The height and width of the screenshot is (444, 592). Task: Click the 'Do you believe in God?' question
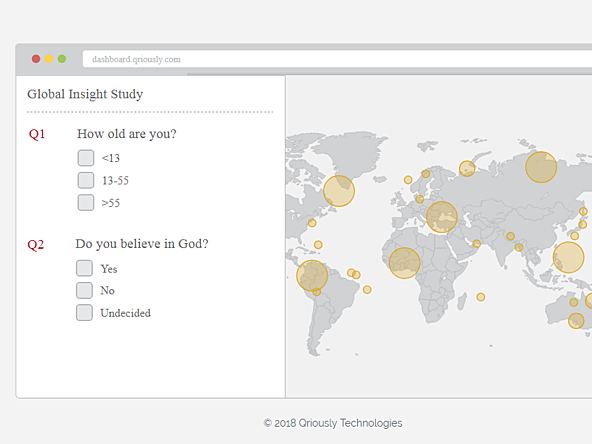pos(142,244)
